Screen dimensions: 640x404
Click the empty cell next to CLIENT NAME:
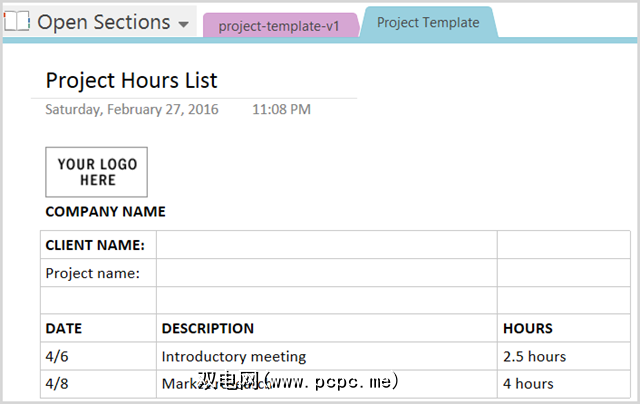[326, 245]
